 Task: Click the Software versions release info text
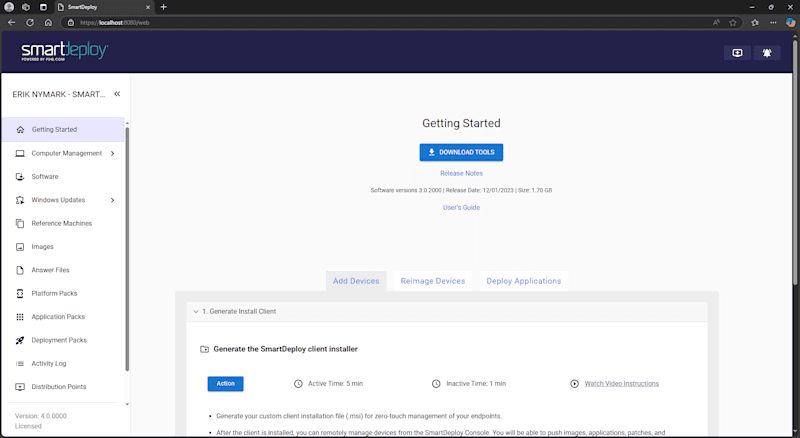tap(461, 190)
